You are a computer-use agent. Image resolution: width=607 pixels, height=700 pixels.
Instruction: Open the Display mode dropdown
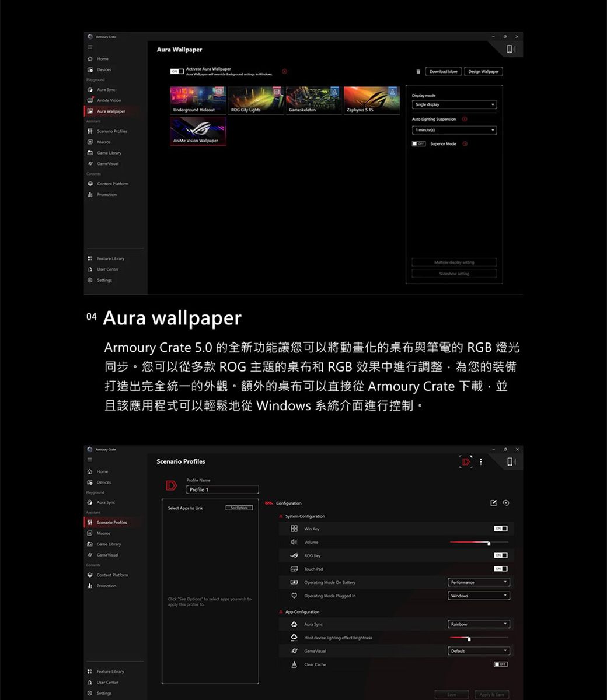[454, 104]
